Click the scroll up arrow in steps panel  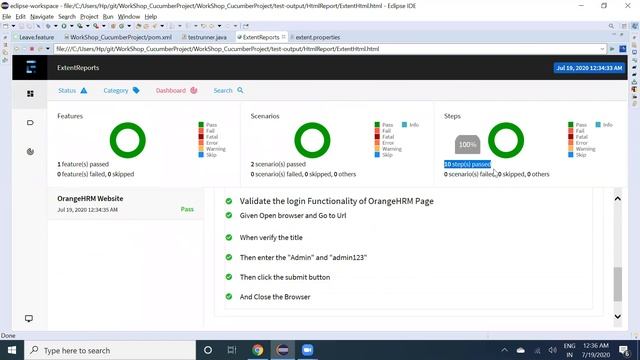tap(618, 198)
